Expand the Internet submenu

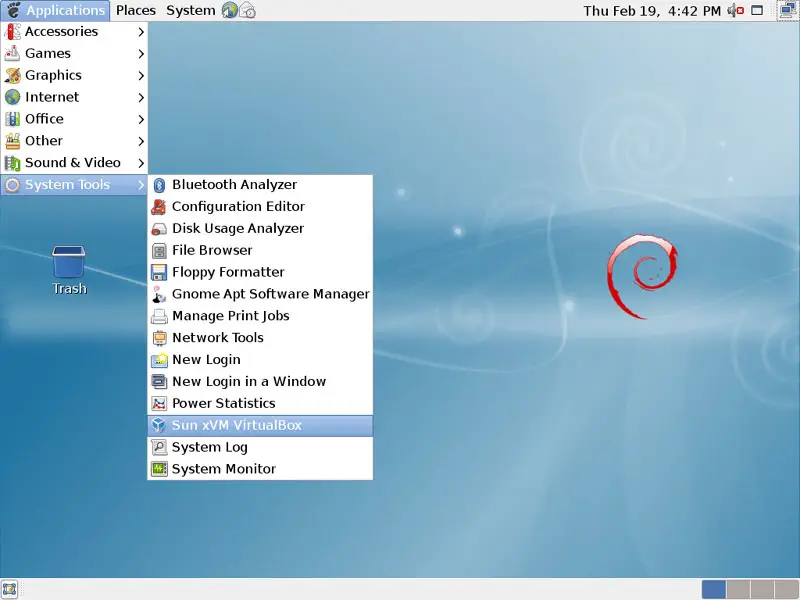(74, 97)
